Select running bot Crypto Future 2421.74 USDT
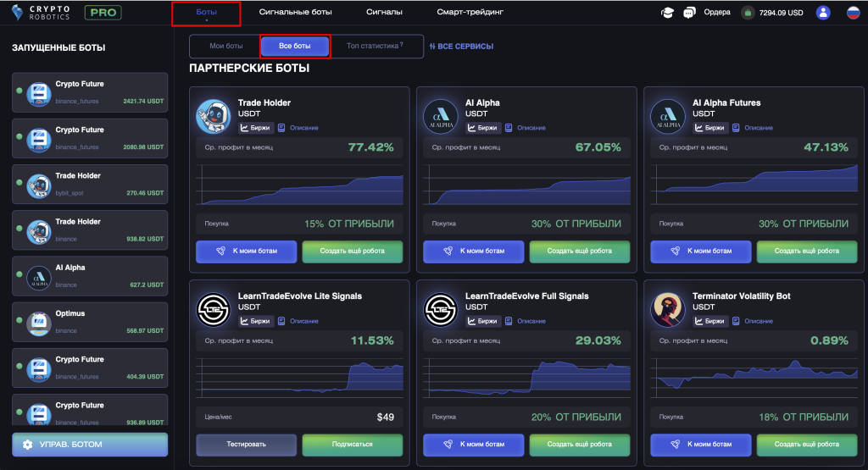 click(90, 92)
